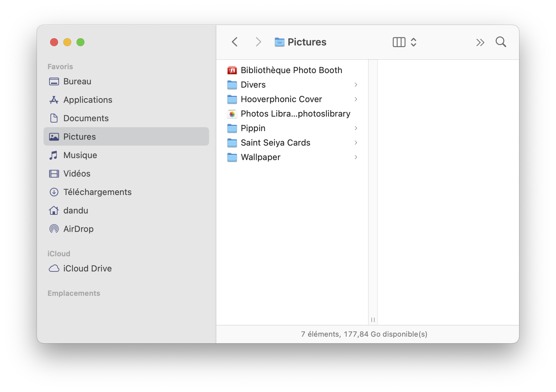Expand the Saint Seiya Cards chevron
The image size is (556, 392).
[356, 143]
